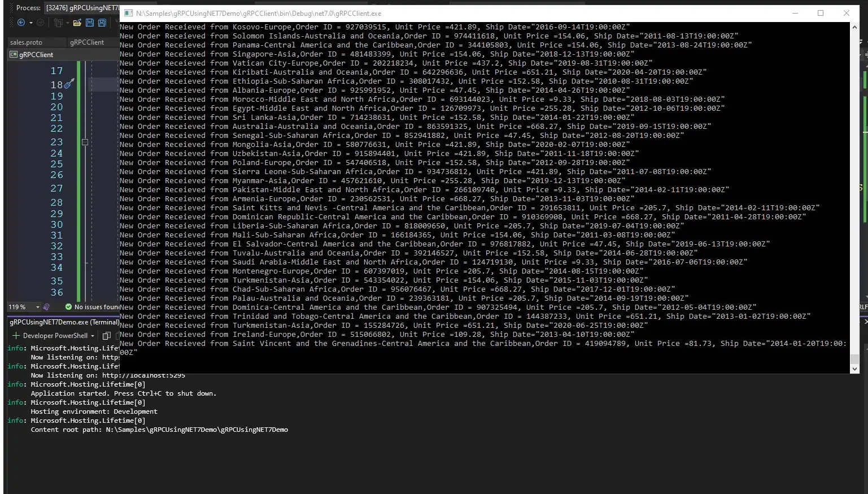Maximize the gRPCClient.exe console window
Viewport: 868px width, 494px height.
pyautogui.click(x=820, y=13)
